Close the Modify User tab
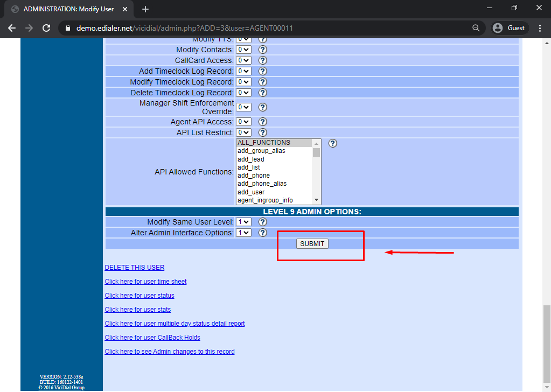 point(125,9)
